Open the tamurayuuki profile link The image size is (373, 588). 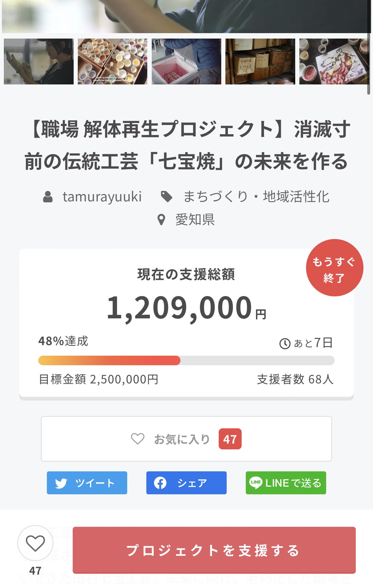102,197
